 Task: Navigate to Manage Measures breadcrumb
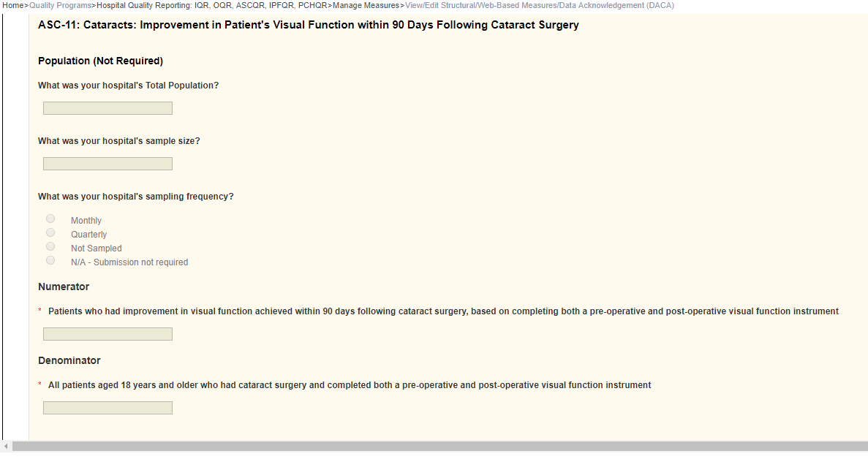point(366,5)
